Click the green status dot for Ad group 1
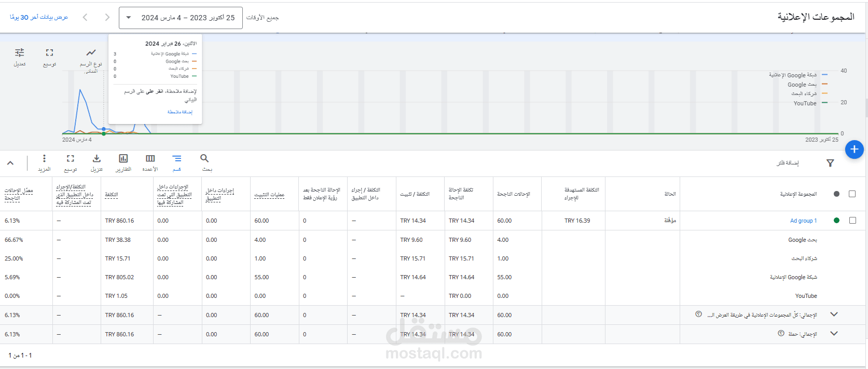 click(836, 221)
